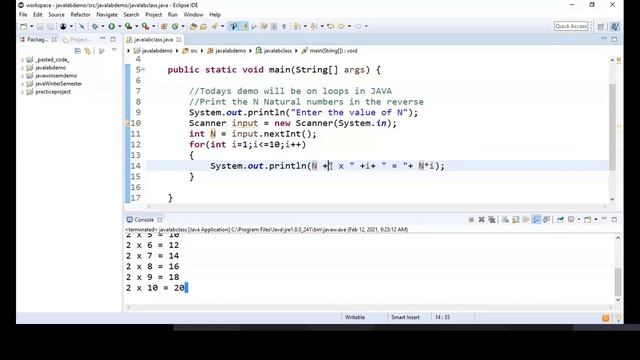Click the Search flashlight toolbar icon

(215, 27)
